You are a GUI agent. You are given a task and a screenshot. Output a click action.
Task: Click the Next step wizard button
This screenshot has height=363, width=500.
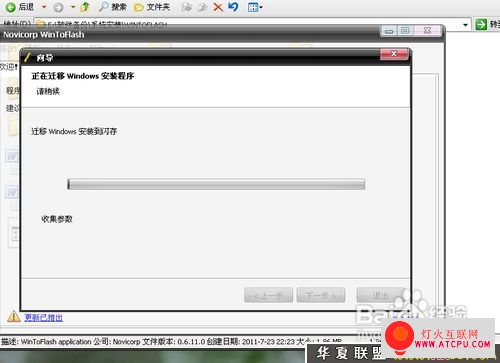coord(321,295)
